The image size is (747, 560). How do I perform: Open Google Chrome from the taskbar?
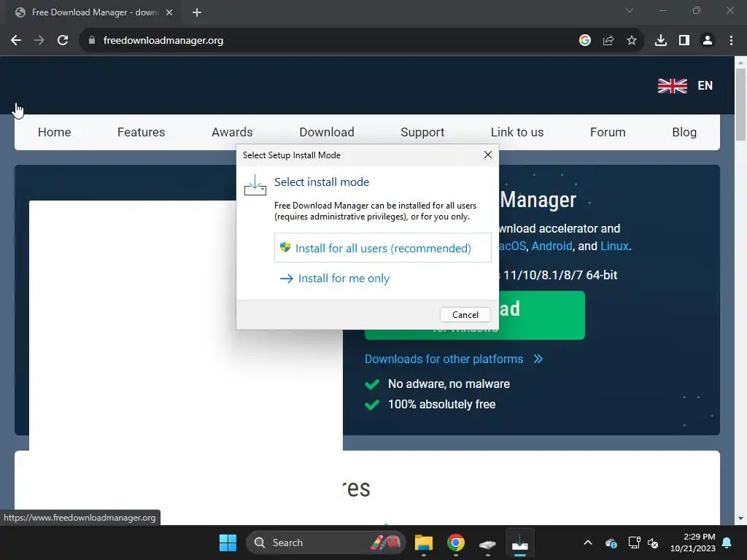click(x=455, y=542)
